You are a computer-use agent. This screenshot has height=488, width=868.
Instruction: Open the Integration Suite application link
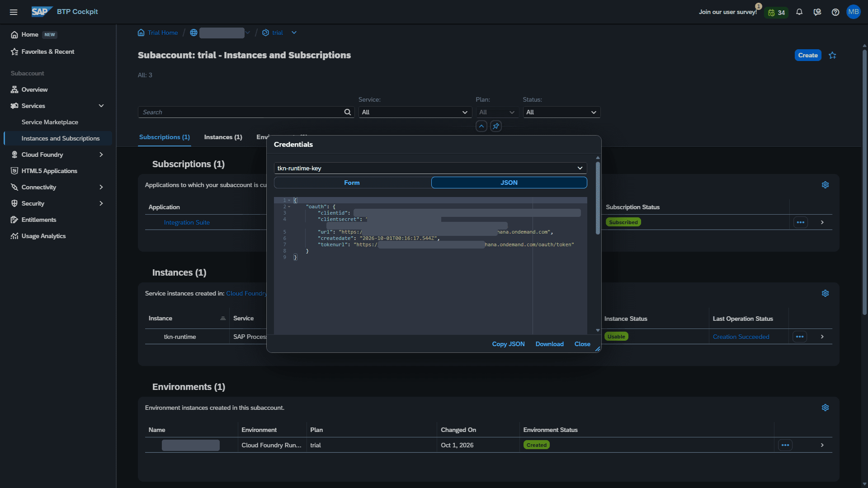pyautogui.click(x=187, y=222)
